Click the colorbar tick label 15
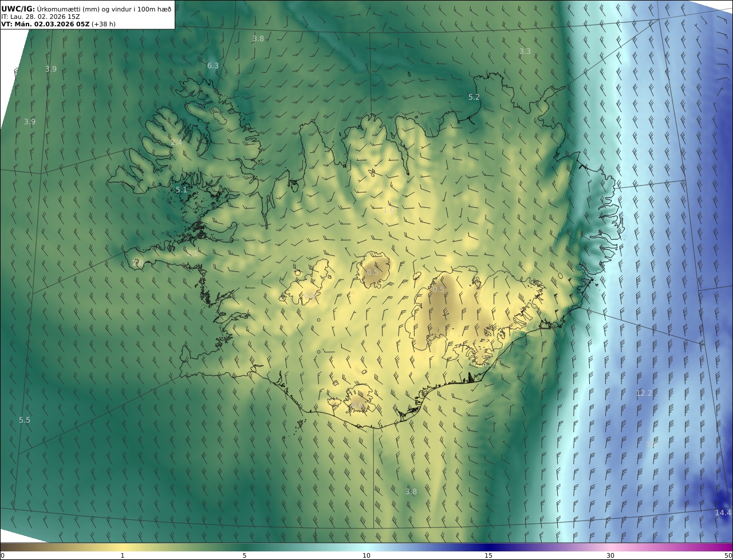 pyautogui.click(x=488, y=555)
